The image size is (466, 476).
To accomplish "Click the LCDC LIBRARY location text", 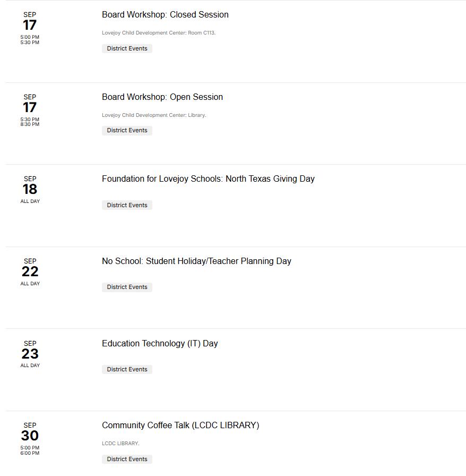I will 121,444.
